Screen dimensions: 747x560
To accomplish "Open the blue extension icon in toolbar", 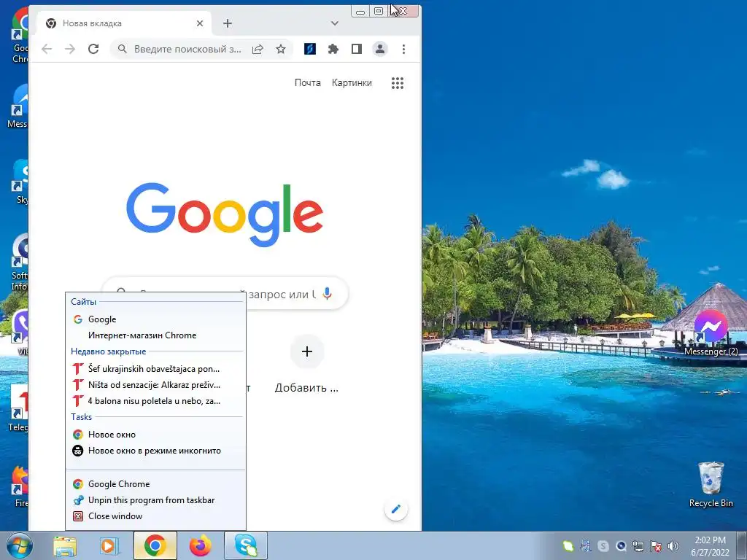I will pyautogui.click(x=309, y=49).
